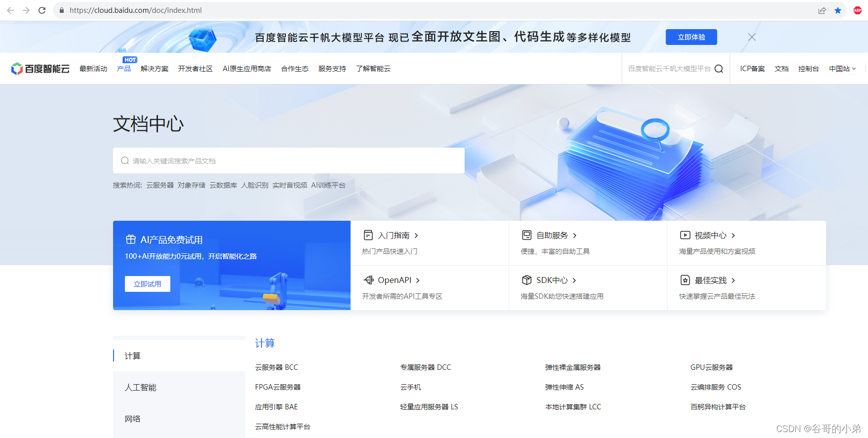Open the 云服务器 BCC document
Screen dimensions: 868x438
(x=276, y=367)
